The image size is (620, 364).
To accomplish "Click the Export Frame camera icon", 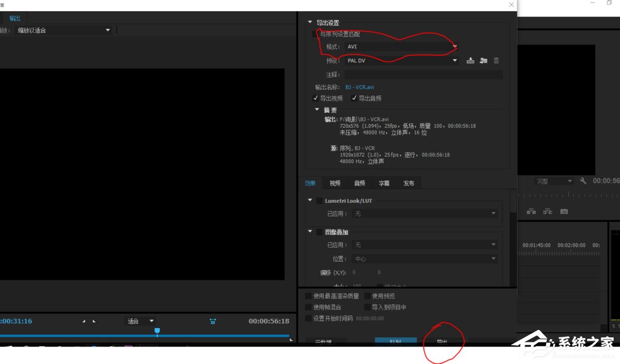I will coord(564,211).
